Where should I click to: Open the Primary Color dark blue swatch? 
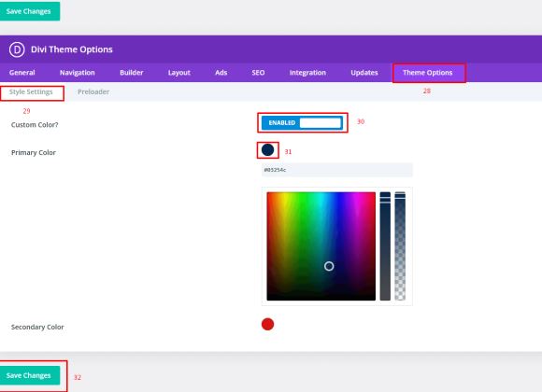tap(267, 150)
